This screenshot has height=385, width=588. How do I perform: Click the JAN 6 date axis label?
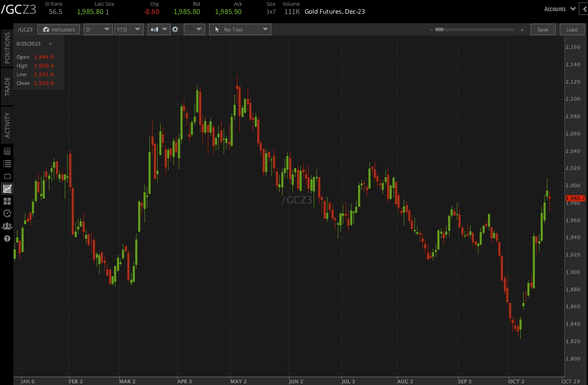coord(28,381)
